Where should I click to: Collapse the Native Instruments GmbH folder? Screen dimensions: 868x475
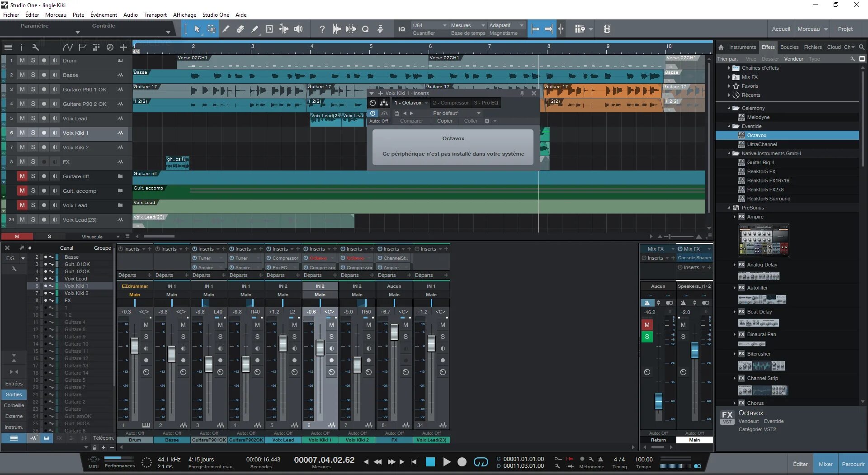tap(729, 153)
